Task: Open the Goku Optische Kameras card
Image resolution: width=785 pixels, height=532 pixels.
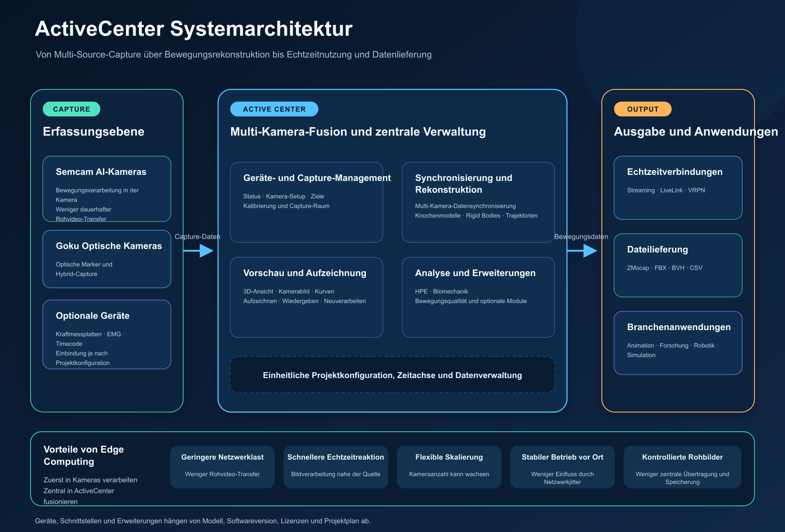Action: click(107, 259)
